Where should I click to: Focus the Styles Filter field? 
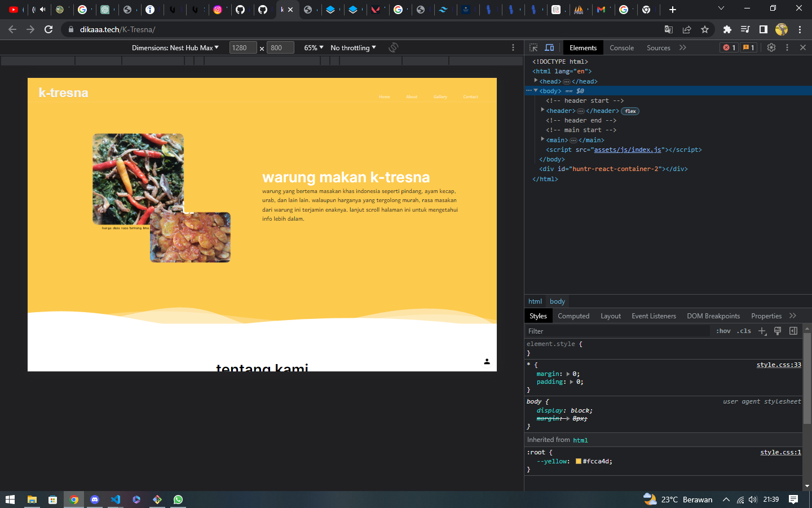(618, 331)
